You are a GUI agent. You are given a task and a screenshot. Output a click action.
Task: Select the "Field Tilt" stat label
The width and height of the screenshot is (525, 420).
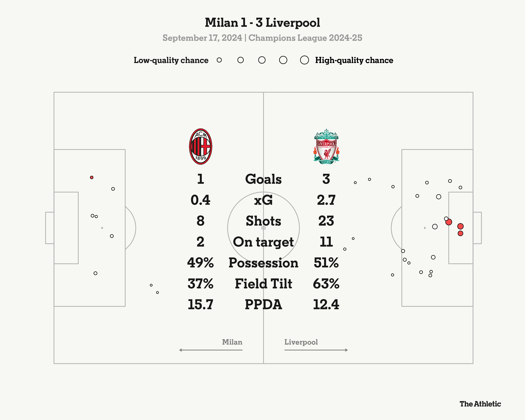[x=263, y=284]
